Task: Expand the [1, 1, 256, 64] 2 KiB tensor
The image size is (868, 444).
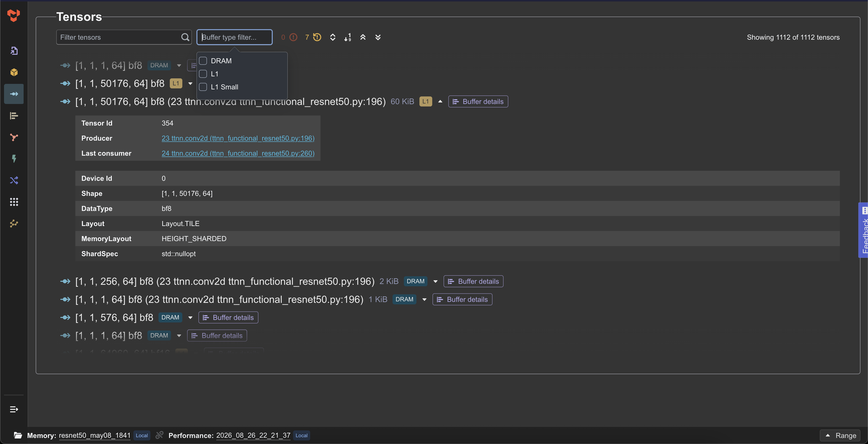Action: click(435, 282)
